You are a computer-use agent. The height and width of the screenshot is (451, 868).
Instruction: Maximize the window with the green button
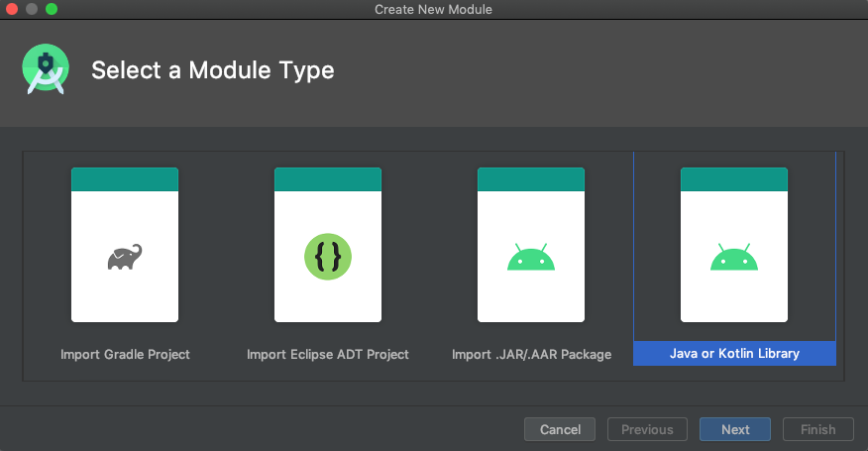(x=52, y=9)
